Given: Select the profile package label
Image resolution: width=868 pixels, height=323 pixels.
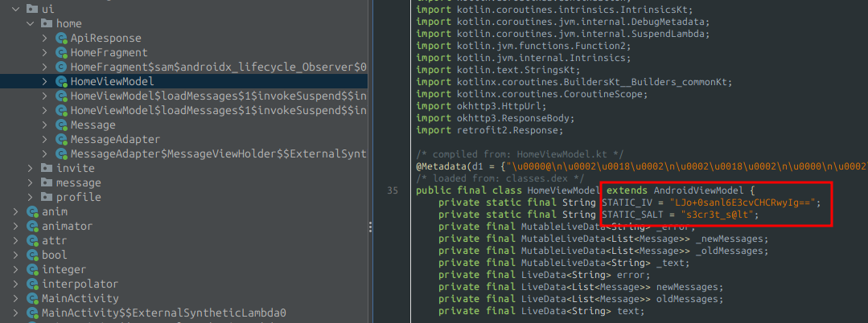Looking at the screenshot, I should click(x=79, y=197).
